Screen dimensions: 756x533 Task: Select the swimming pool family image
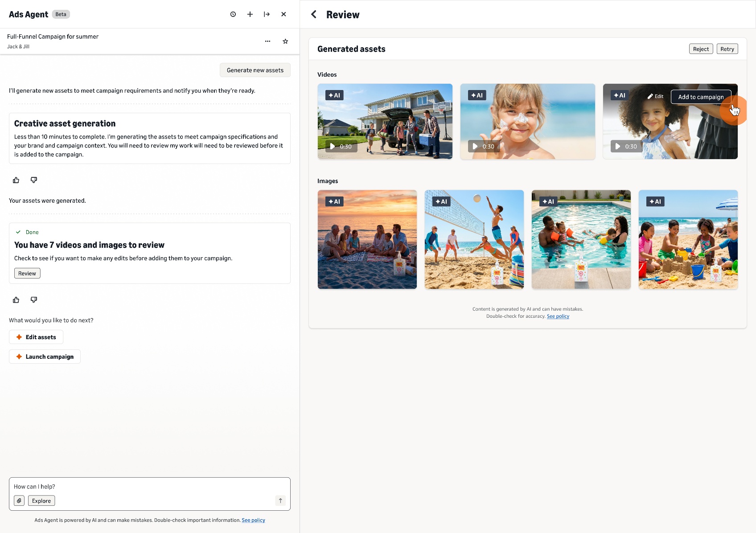point(581,240)
